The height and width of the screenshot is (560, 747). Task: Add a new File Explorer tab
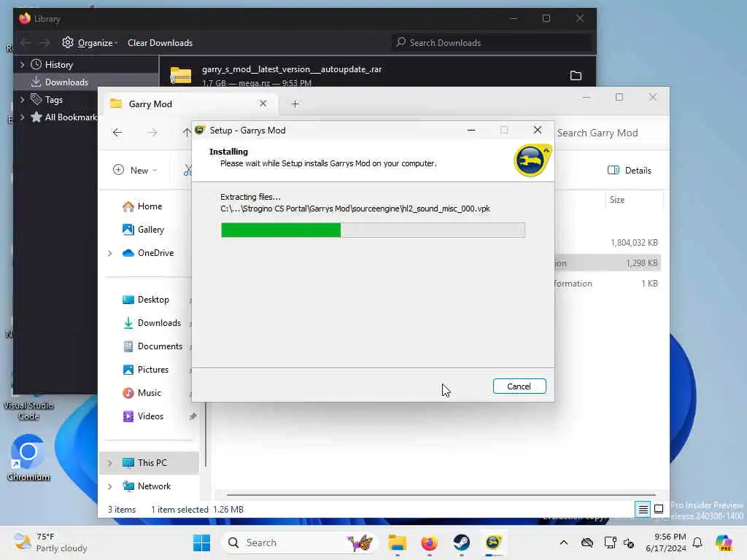coord(295,104)
